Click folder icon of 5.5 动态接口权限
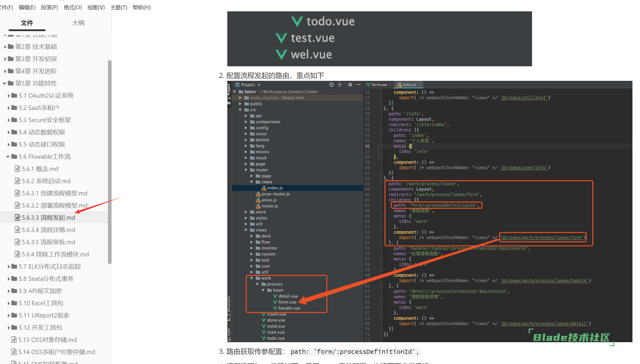Image resolution: width=640 pixels, height=364 pixels. pos(14,144)
